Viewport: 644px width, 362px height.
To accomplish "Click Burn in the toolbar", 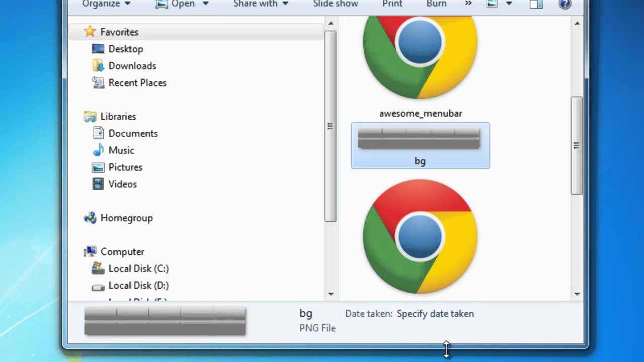I will (x=436, y=4).
